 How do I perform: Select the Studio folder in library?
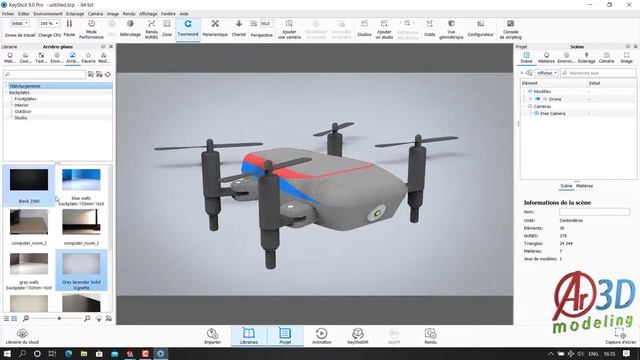click(x=21, y=118)
